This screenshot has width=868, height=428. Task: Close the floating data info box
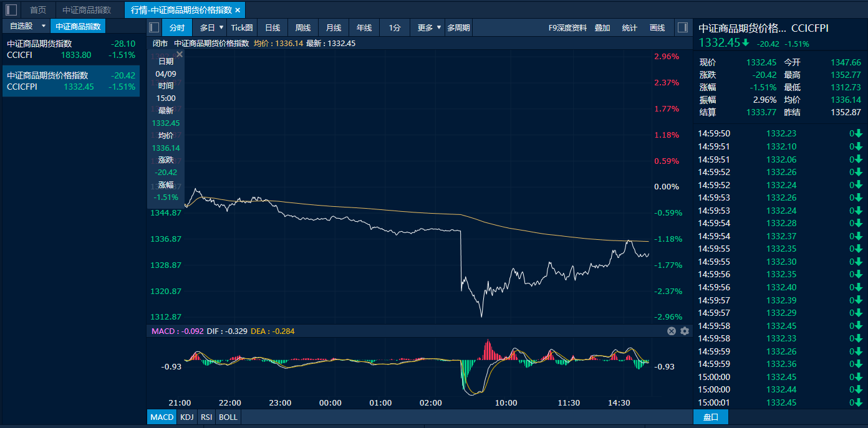[179, 54]
